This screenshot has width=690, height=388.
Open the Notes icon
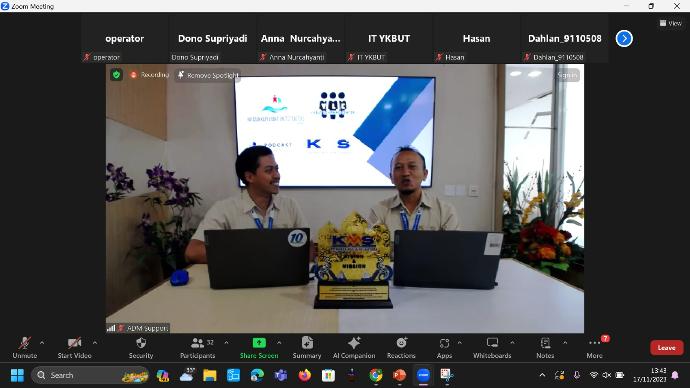click(x=545, y=343)
